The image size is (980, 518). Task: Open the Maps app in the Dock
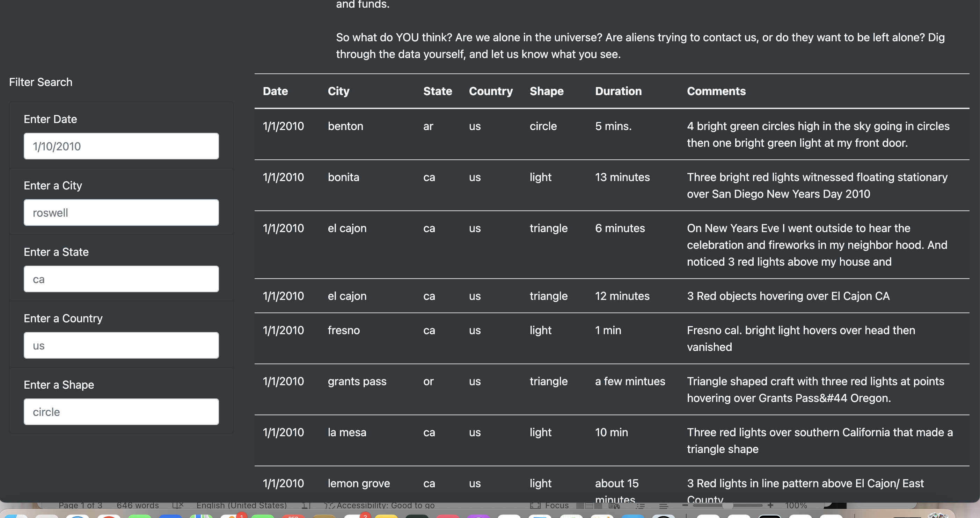click(201, 516)
